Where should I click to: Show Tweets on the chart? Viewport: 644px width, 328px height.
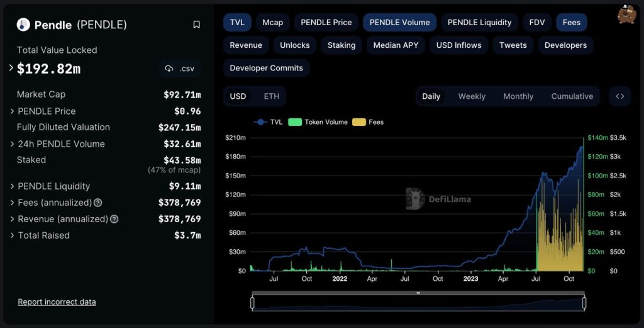[x=513, y=45]
